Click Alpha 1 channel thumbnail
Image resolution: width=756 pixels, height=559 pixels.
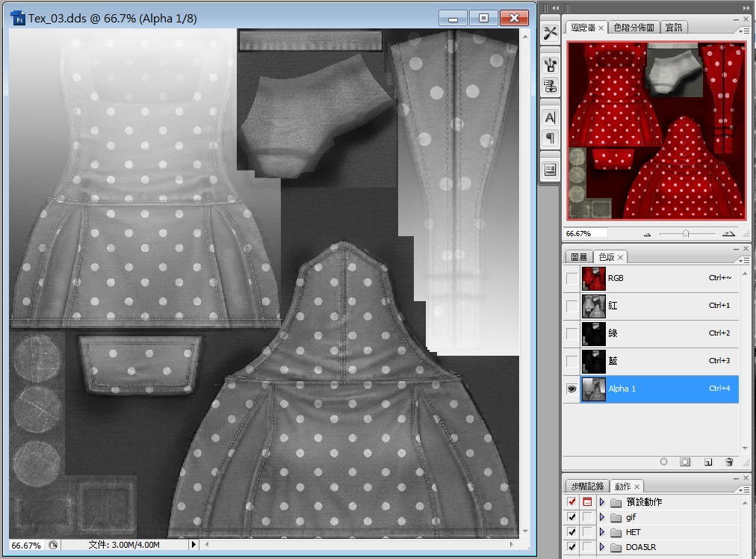click(x=593, y=389)
